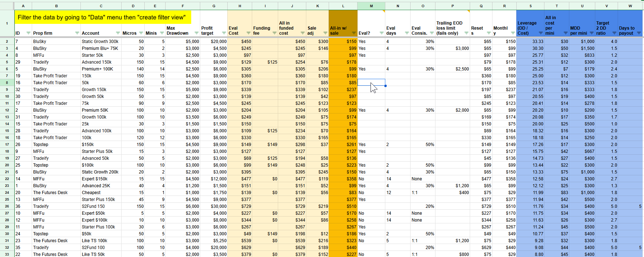The height and width of the screenshot is (257, 644).
Task: Click the yellow 'Filter the data' instruction cell
Action: pos(103,17)
